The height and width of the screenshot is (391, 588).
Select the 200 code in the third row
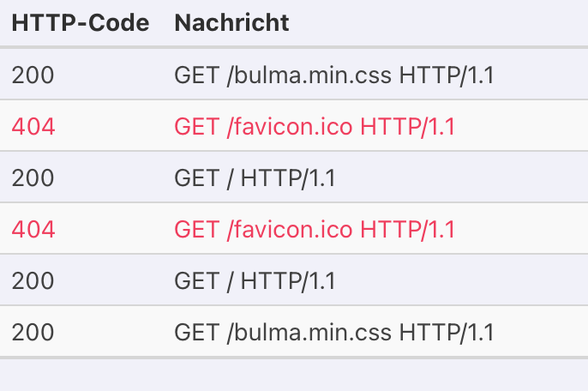(x=33, y=178)
